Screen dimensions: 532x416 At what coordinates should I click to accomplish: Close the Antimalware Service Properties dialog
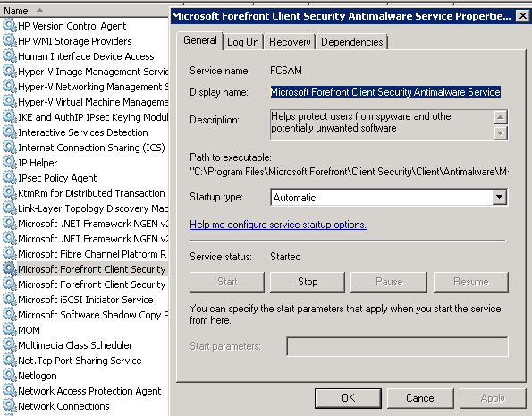[523, 16]
